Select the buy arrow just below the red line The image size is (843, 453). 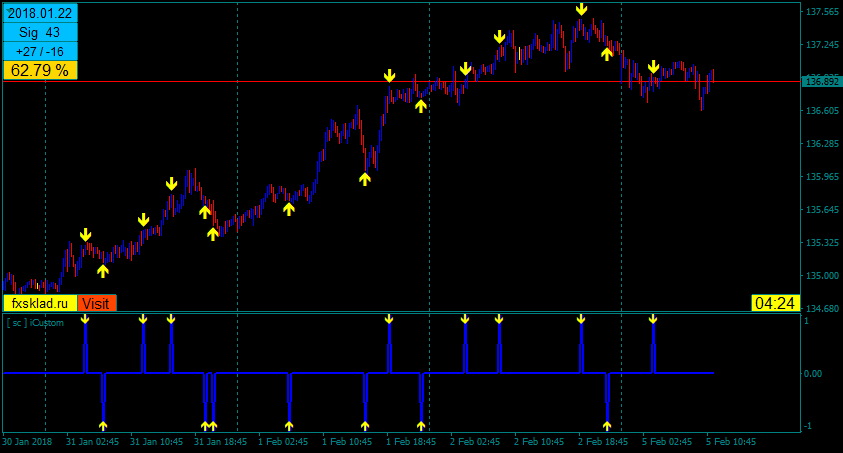tap(421, 106)
